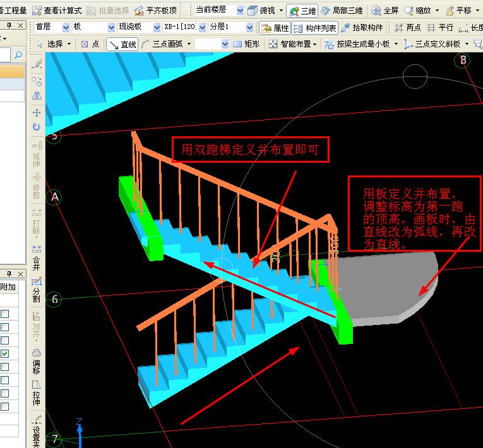Image resolution: width=483 pixels, height=448 pixels.
Task: Click the 合并 merge tool
Action: [x=37, y=257]
